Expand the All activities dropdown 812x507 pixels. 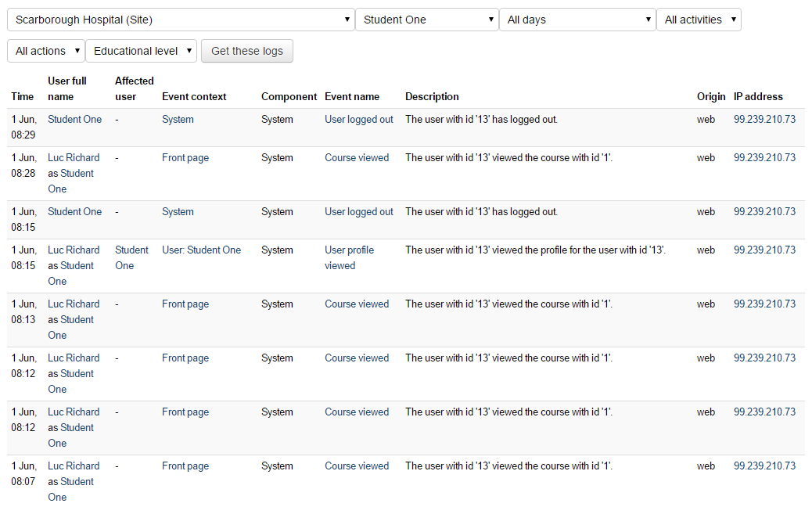click(699, 20)
